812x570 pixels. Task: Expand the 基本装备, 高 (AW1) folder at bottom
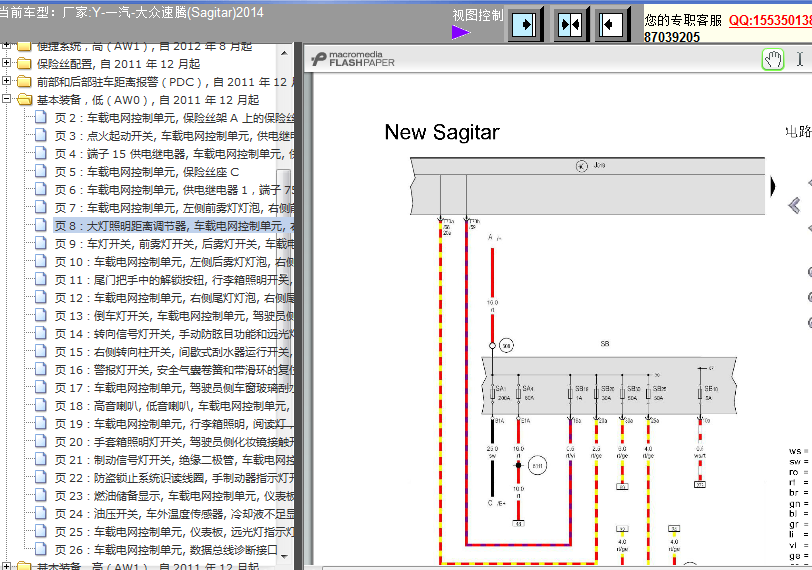(6, 566)
